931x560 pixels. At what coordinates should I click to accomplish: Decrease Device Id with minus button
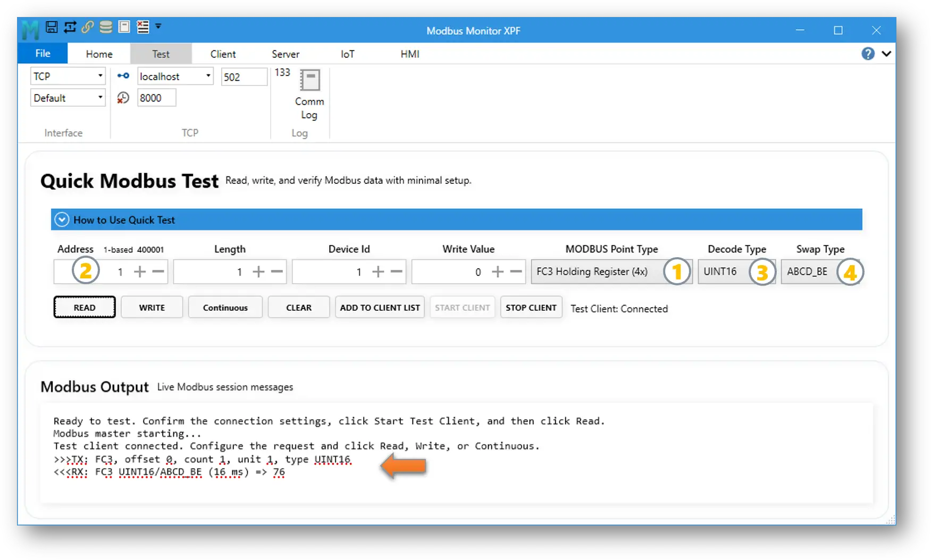[x=397, y=271]
